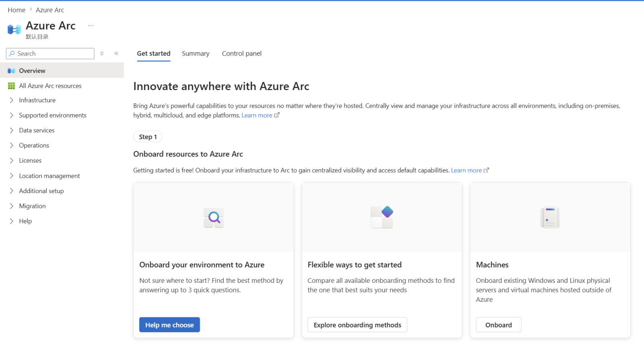Open Learn more link under Innovate anywhere heading
644x348 pixels.
[x=257, y=115]
